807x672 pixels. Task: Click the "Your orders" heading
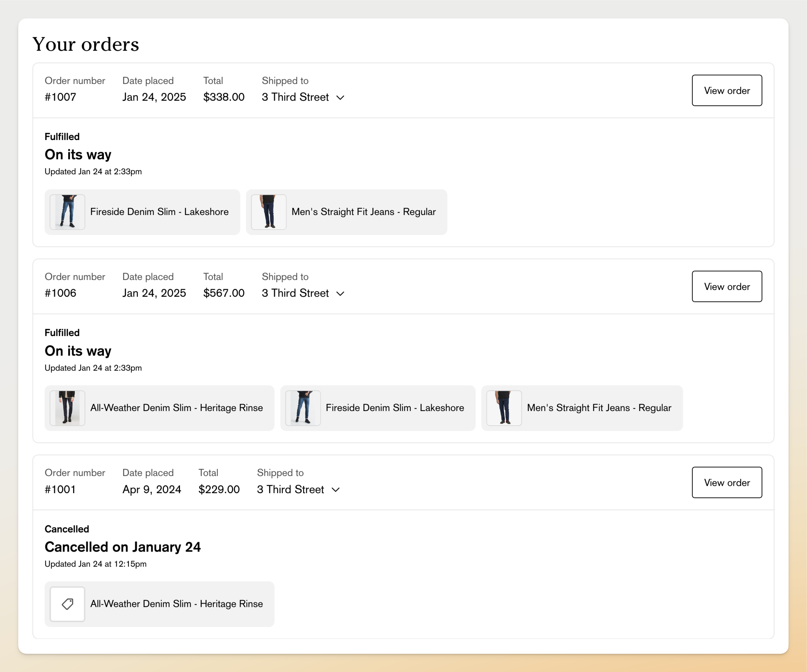[x=86, y=44]
